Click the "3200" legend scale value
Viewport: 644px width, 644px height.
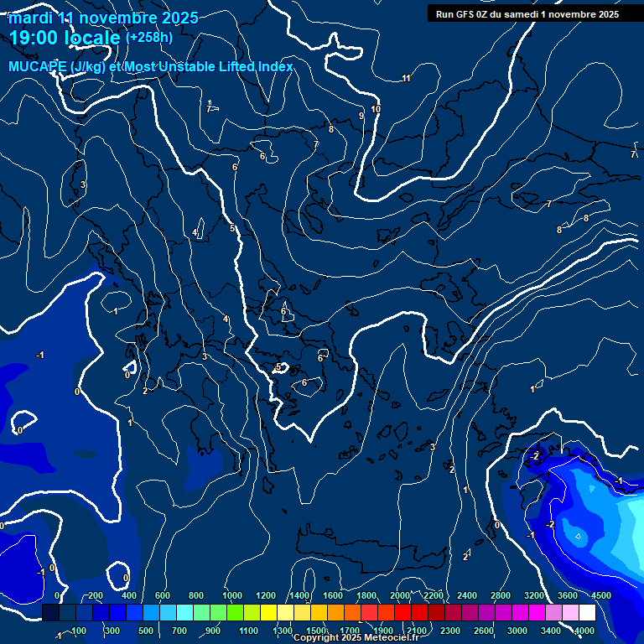[x=534, y=595]
